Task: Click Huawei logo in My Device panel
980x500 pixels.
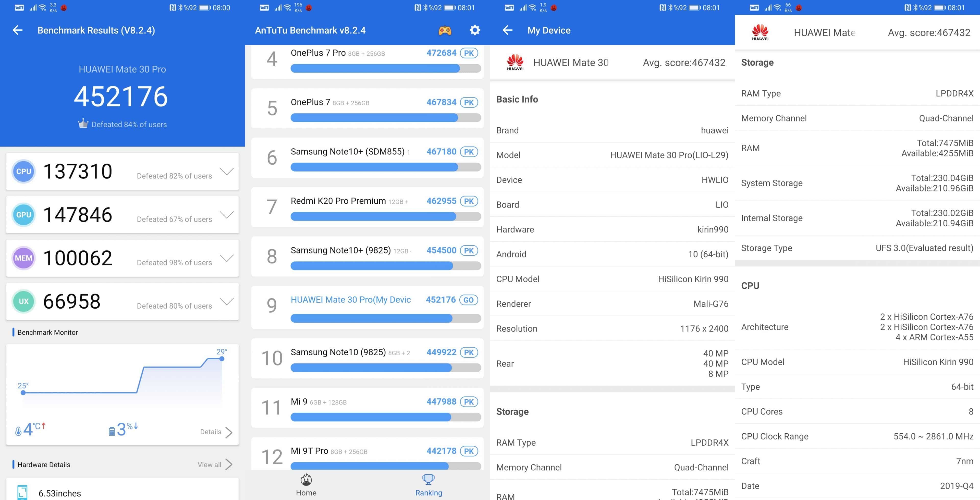Action: (x=515, y=63)
